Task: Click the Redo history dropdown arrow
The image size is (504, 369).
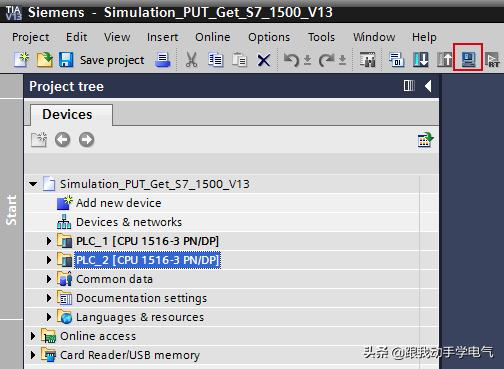Action: tap(342, 60)
